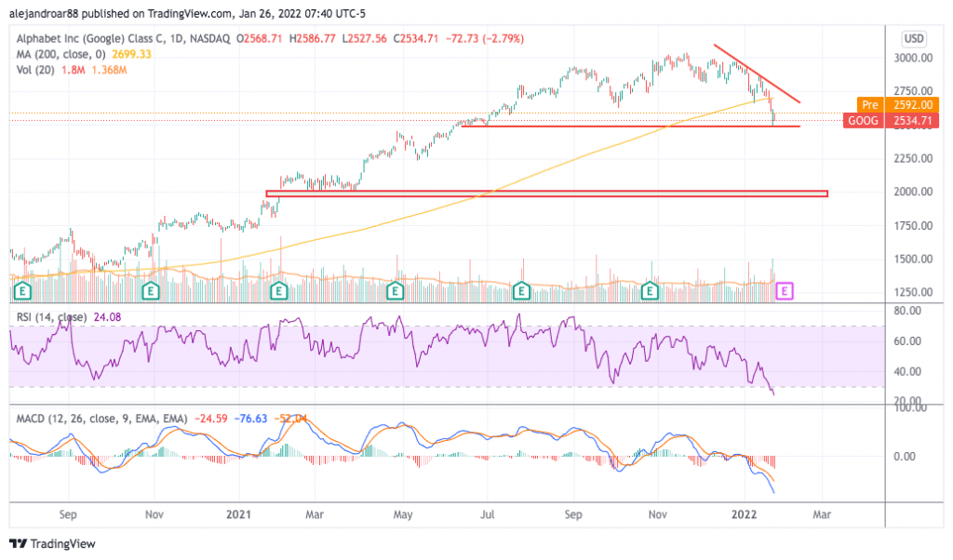Click the May label on time axis
The image size is (953, 560).
[x=402, y=514]
